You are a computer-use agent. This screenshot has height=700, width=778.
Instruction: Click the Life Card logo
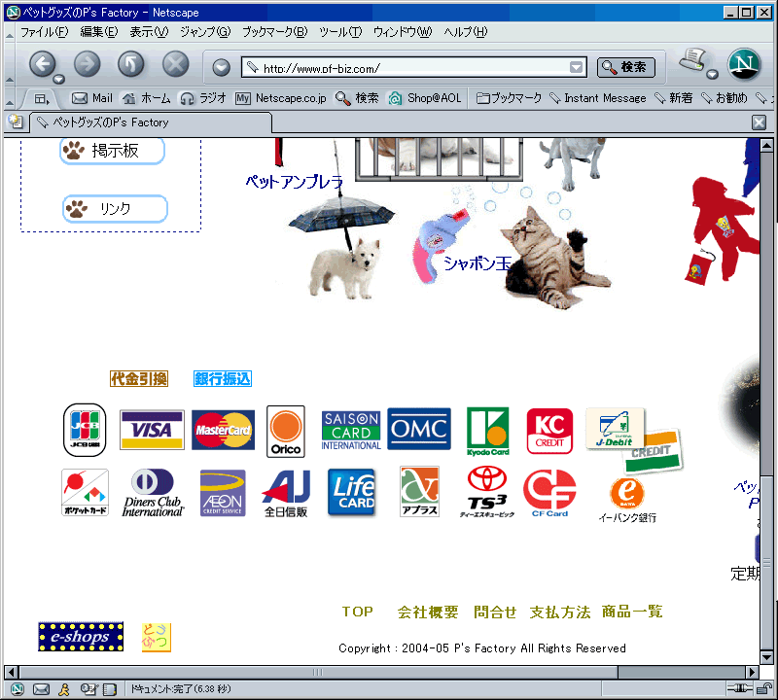click(x=351, y=493)
